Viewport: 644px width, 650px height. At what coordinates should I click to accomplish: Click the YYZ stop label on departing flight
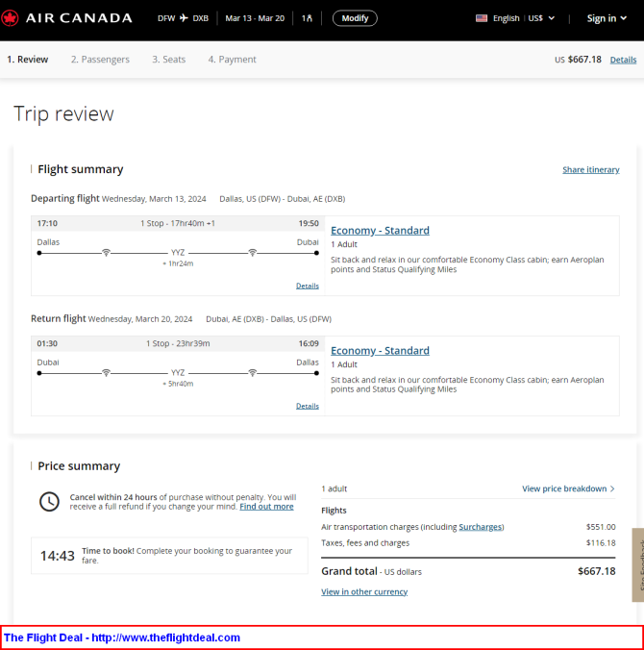click(x=178, y=253)
